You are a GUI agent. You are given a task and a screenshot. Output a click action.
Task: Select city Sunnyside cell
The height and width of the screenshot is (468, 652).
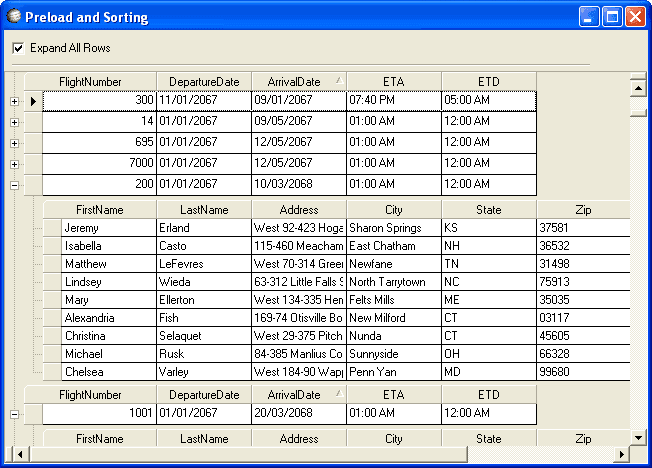click(394, 354)
